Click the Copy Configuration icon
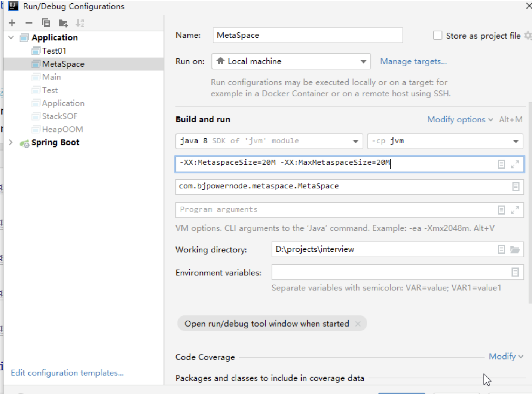Image resolution: width=532 pixels, height=394 pixels. pyautogui.click(x=46, y=23)
